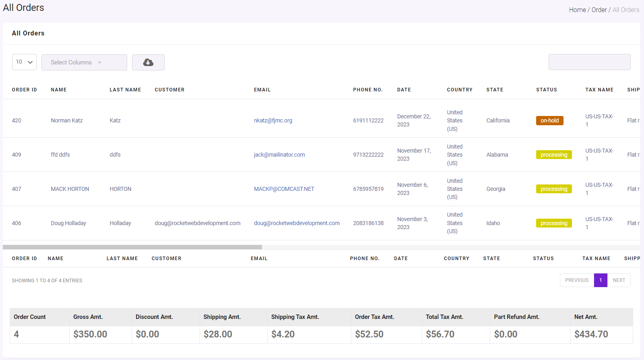The width and height of the screenshot is (644, 360).
Task: Click state Georgia
Action: tap(496, 189)
